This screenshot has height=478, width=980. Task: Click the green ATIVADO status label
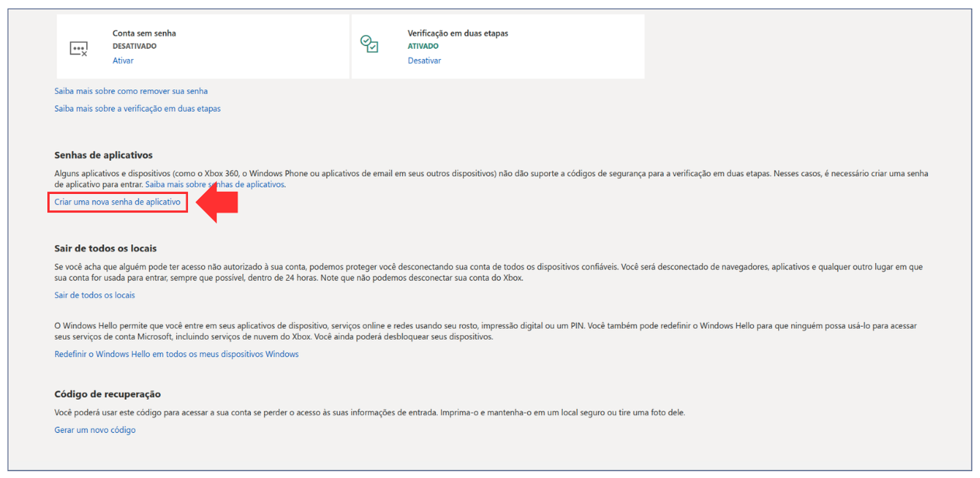[x=423, y=47]
